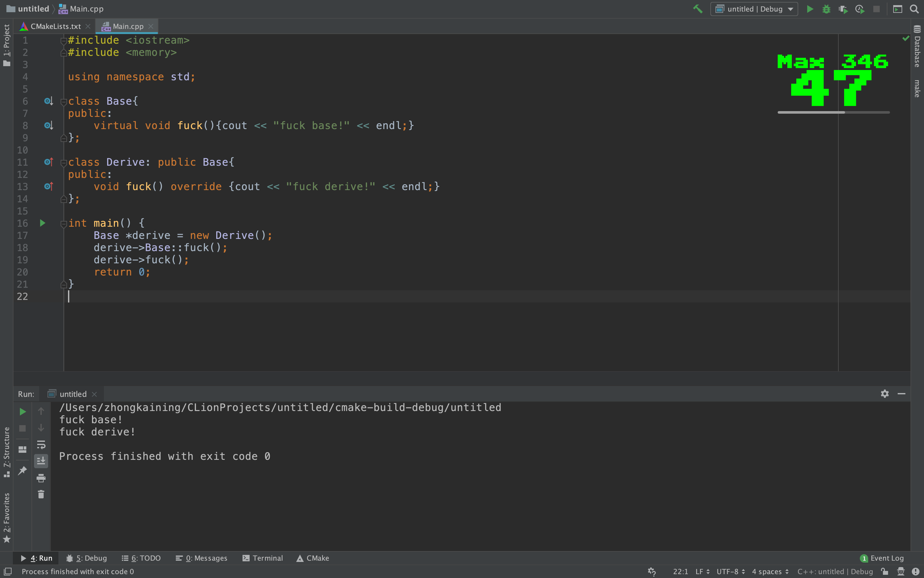Screen dimensions: 924x578
Task: Open the Terminal tool tab
Action: [263, 558]
